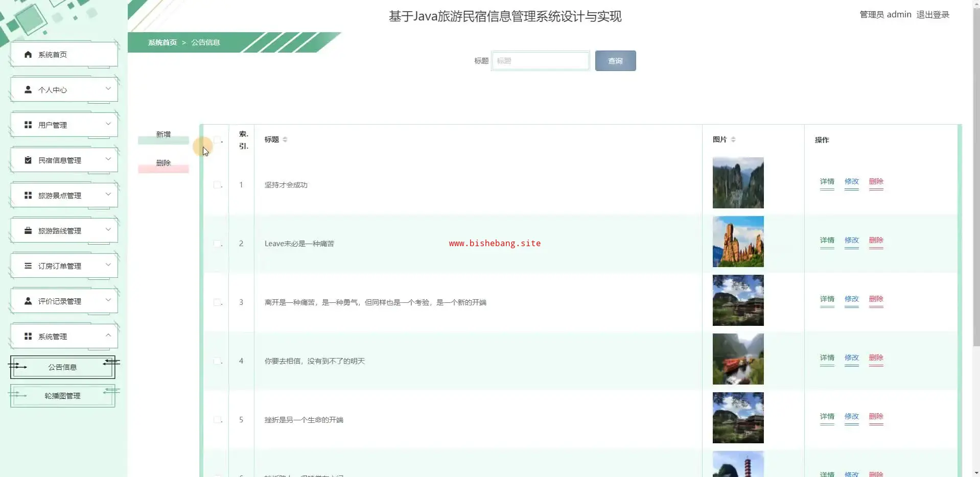Expand the 民宿信息管理 menu chevron
Screen dimensions: 980x477
(108, 159)
